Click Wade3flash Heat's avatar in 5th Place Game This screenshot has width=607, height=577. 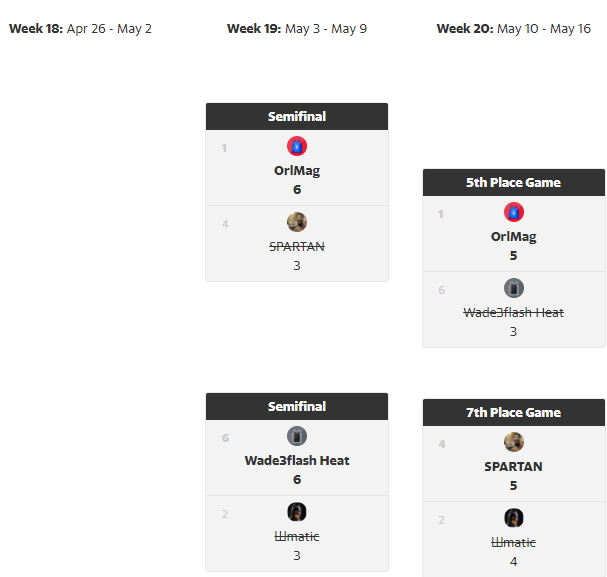point(514,288)
